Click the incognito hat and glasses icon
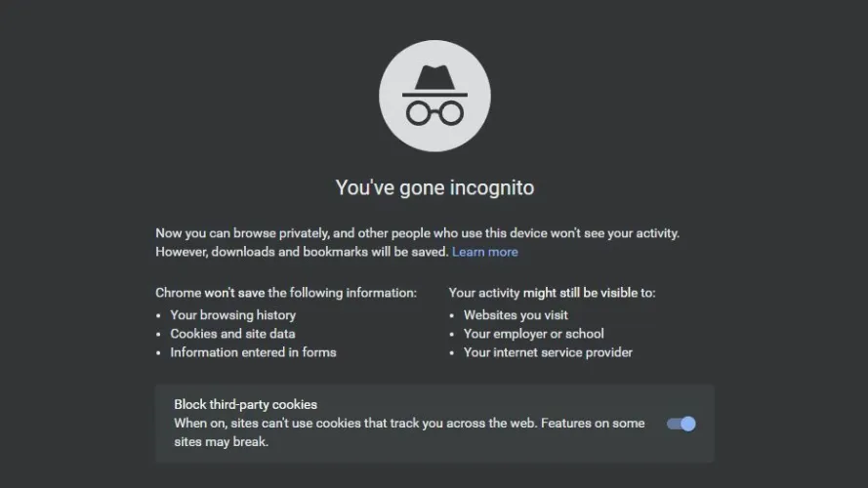This screenshot has height=488, width=868. coord(434,96)
